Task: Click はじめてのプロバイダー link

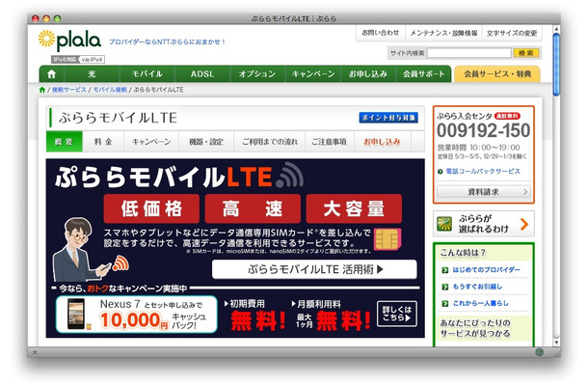Action: [x=487, y=270]
